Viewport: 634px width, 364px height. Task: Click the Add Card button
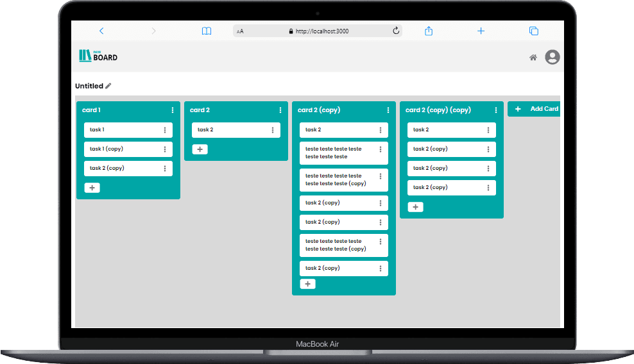[x=534, y=109]
